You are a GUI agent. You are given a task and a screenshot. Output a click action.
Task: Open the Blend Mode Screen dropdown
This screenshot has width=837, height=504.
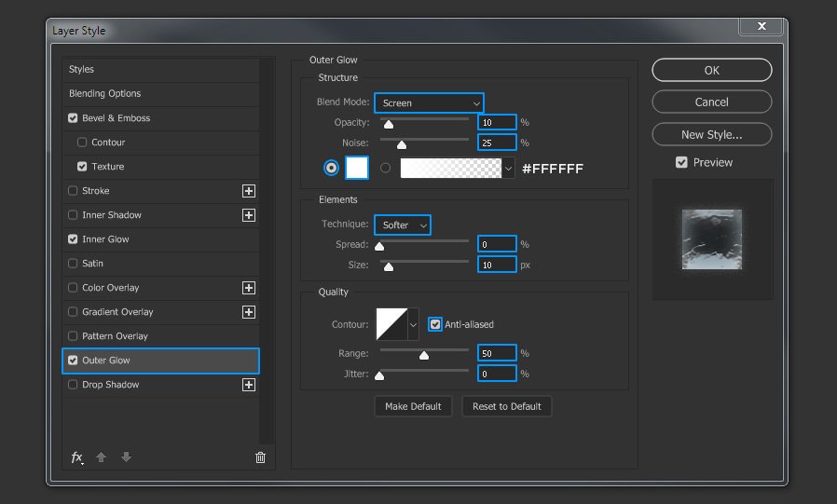[x=429, y=102]
